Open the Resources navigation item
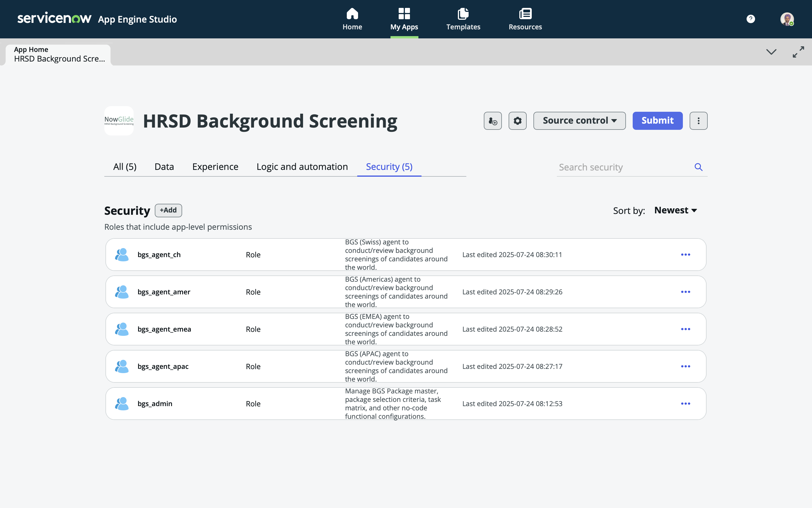This screenshot has height=508, width=812. coord(525,19)
